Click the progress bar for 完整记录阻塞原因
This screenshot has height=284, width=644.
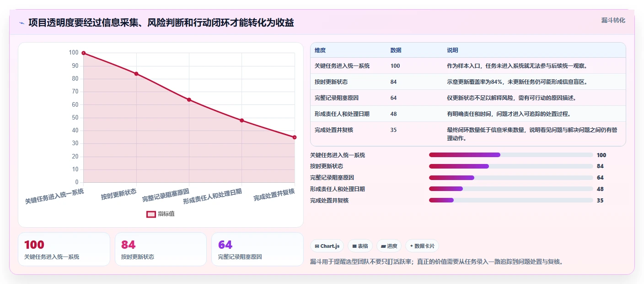click(511, 178)
